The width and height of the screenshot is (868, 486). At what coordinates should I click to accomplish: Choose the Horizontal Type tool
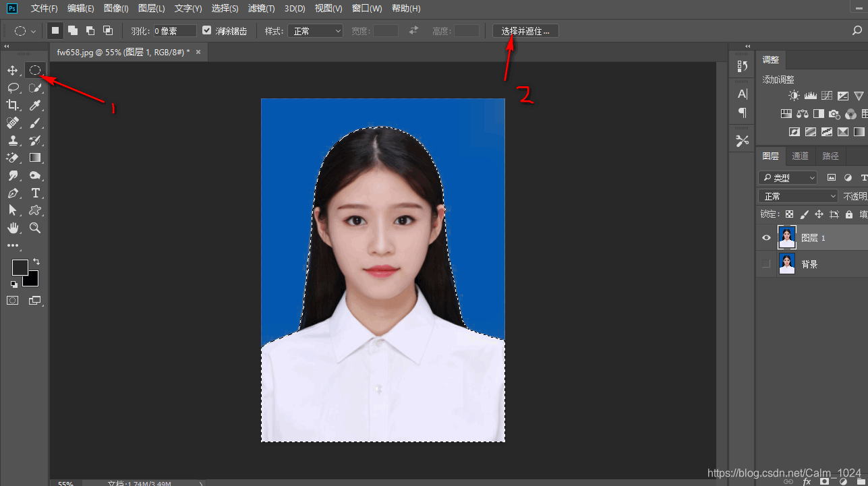pyautogui.click(x=35, y=193)
